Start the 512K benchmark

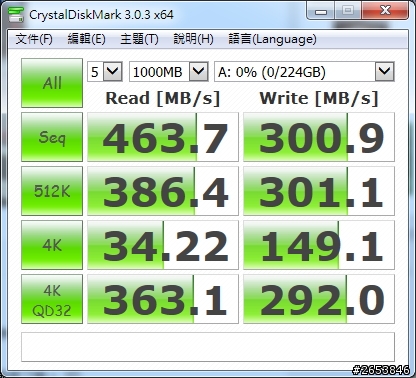pyautogui.click(x=52, y=191)
